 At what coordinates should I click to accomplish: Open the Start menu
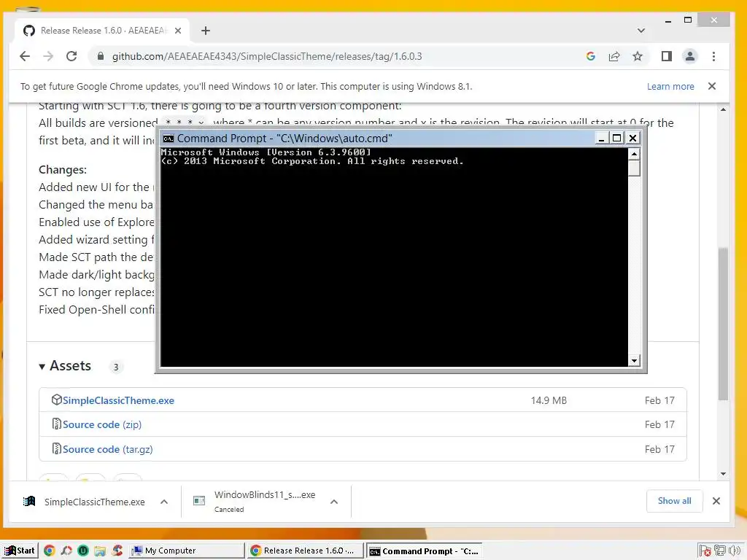20,551
